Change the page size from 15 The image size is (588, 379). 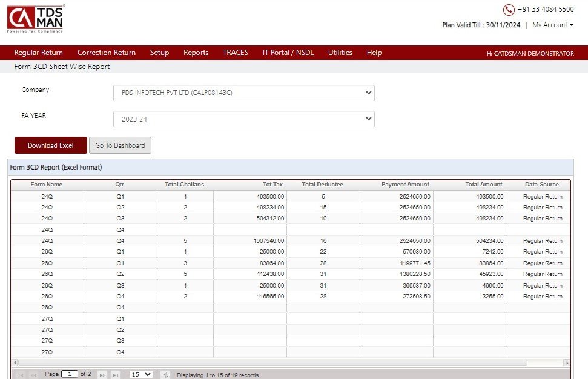pos(142,374)
